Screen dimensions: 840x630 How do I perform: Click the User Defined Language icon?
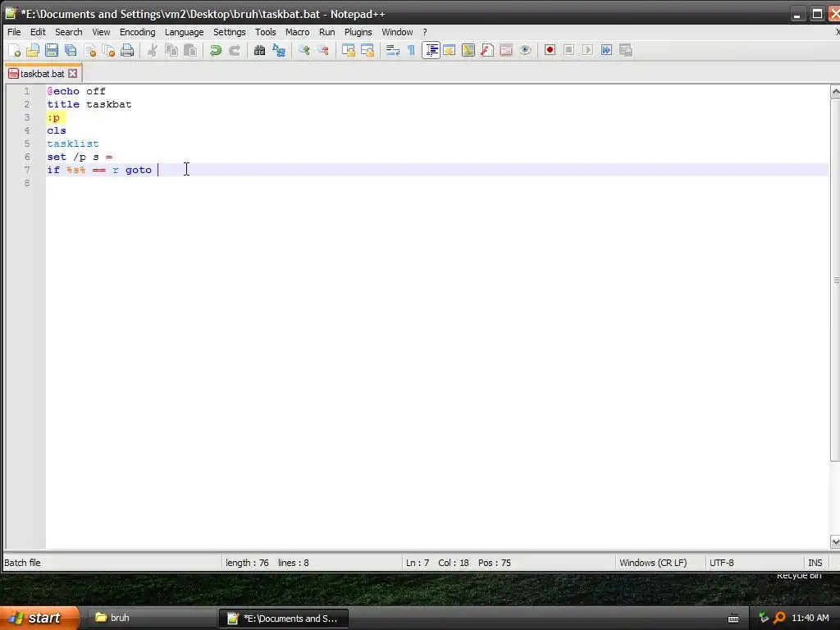point(450,50)
